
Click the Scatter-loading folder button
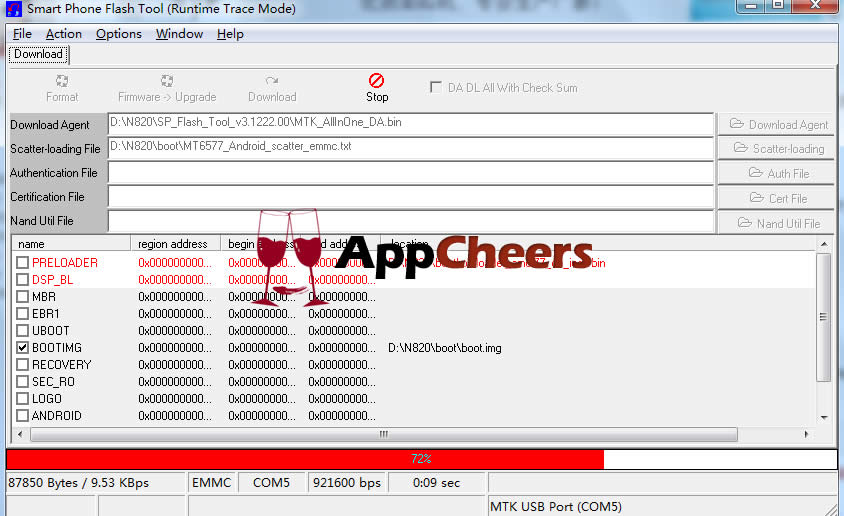778,148
